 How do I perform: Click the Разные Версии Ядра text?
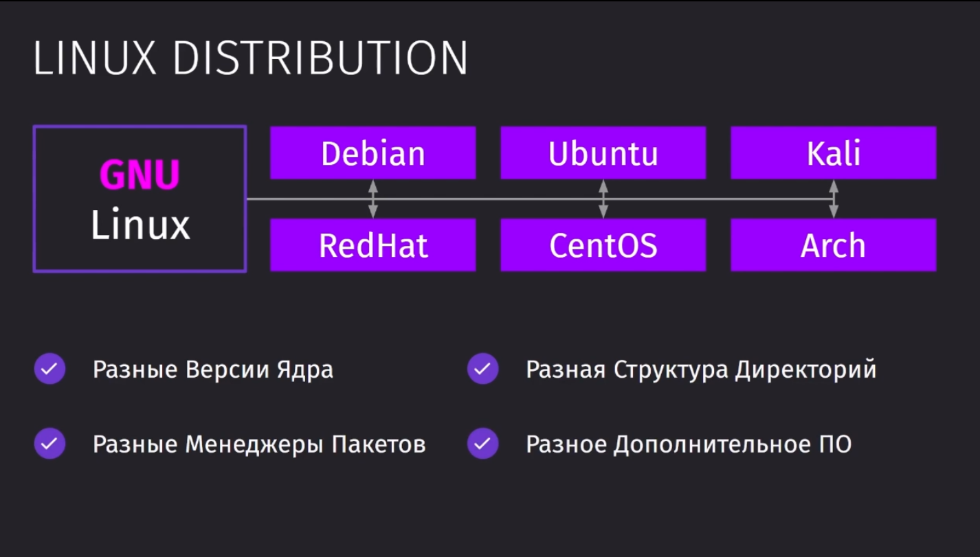pos(213,370)
